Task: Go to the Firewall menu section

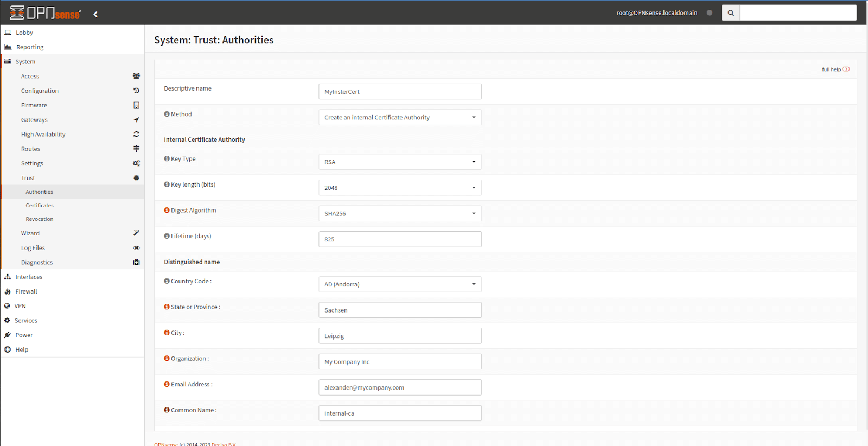Action: pos(26,291)
